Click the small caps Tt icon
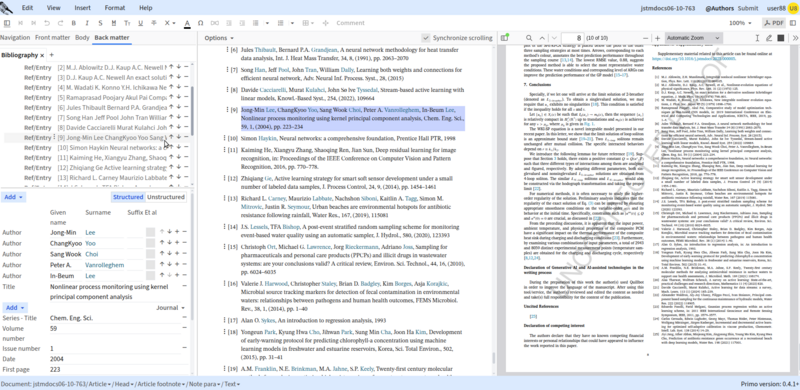This screenshot has width=800, height=390. tap(127, 23)
